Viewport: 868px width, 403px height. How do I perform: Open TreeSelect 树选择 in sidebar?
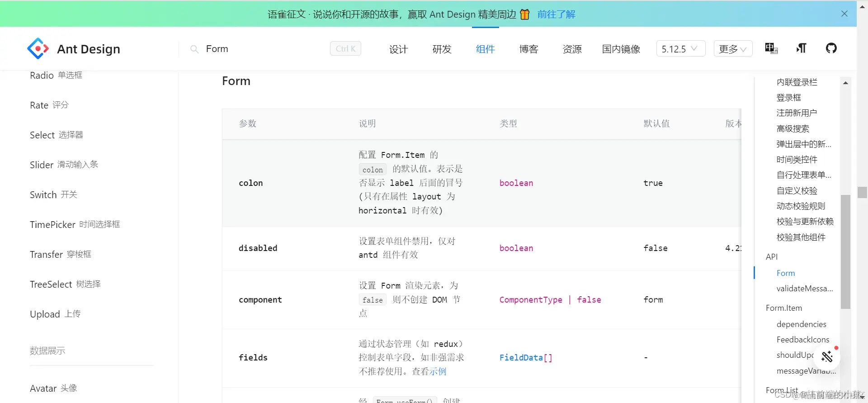point(65,284)
